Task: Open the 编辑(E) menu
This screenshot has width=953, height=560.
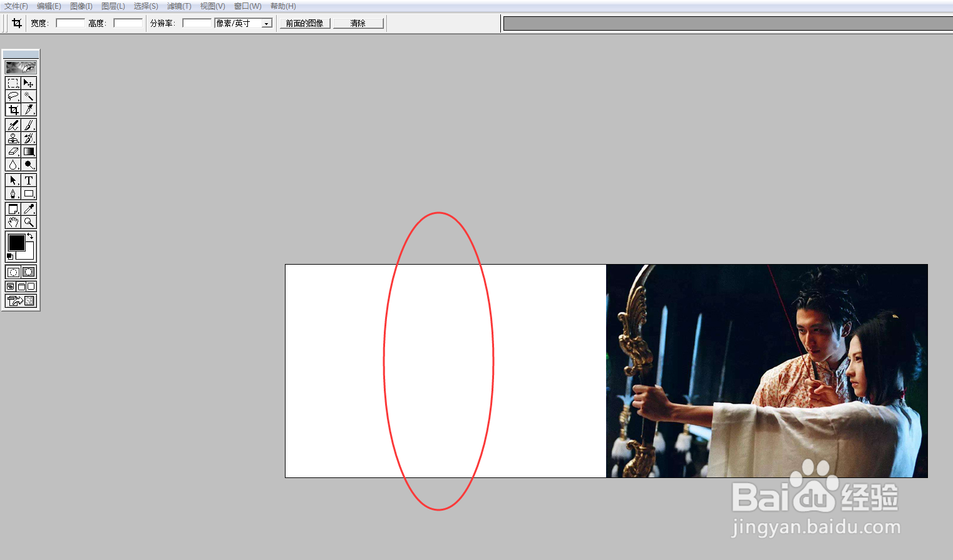Action: [49, 6]
